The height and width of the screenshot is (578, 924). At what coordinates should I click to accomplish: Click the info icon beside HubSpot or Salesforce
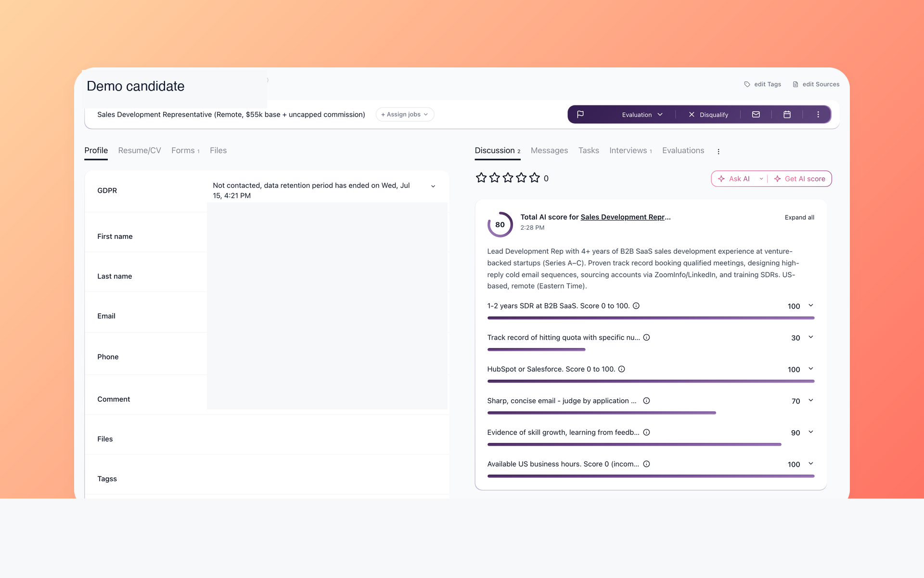[622, 369]
